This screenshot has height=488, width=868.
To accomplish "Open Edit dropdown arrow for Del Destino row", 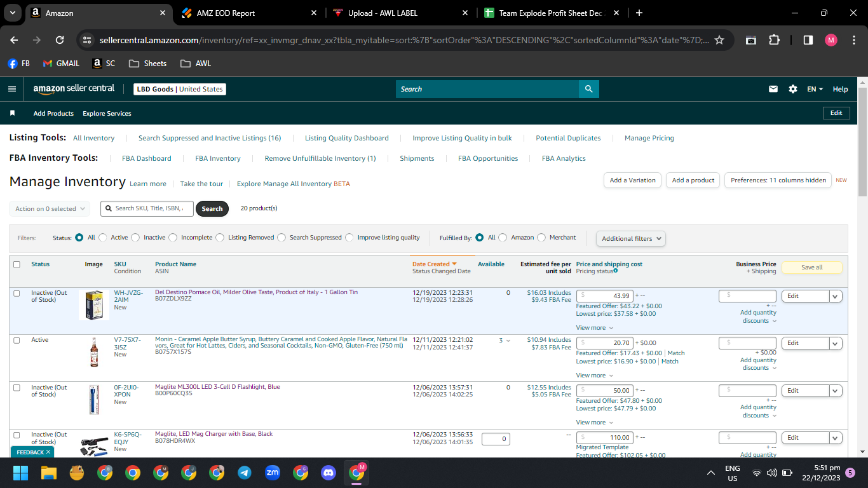I will click(x=836, y=296).
